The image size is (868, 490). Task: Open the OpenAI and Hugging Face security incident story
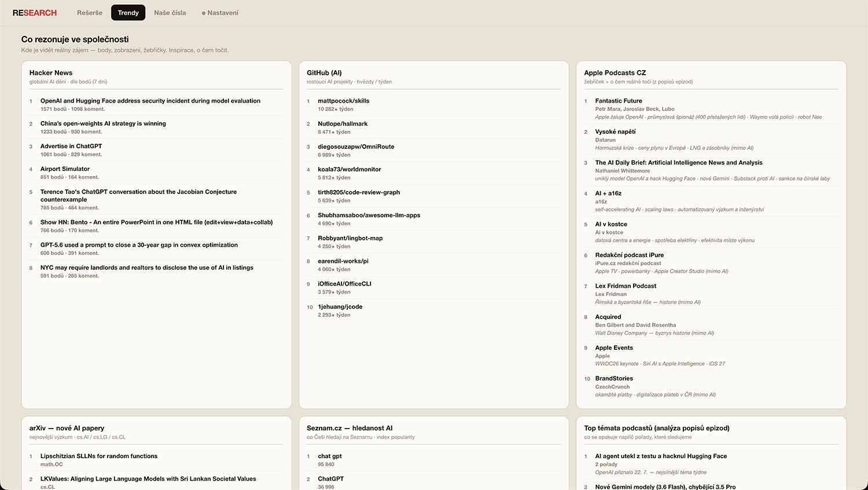150,101
